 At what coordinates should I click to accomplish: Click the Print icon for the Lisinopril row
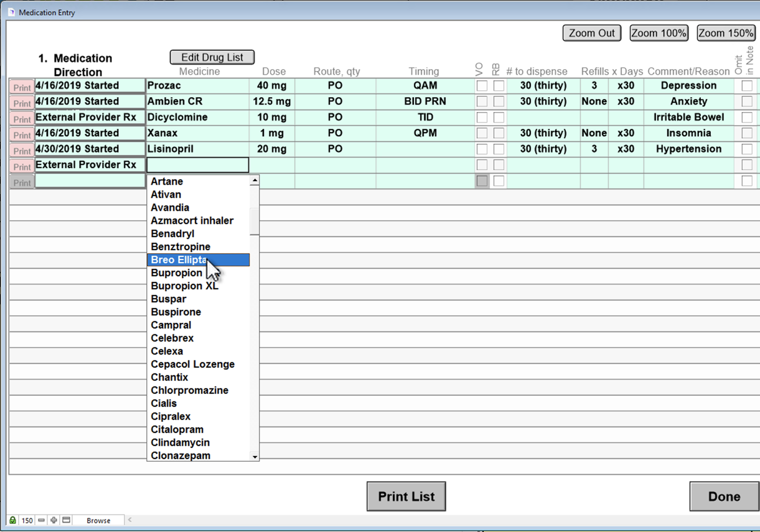(22, 151)
